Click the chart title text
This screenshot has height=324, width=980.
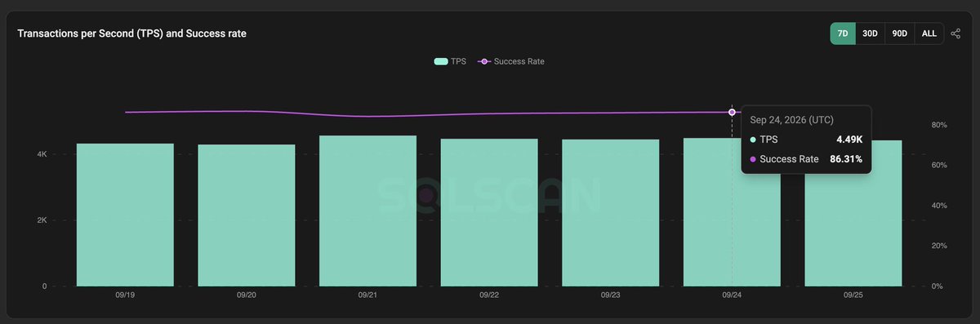click(x=132, y=33)
